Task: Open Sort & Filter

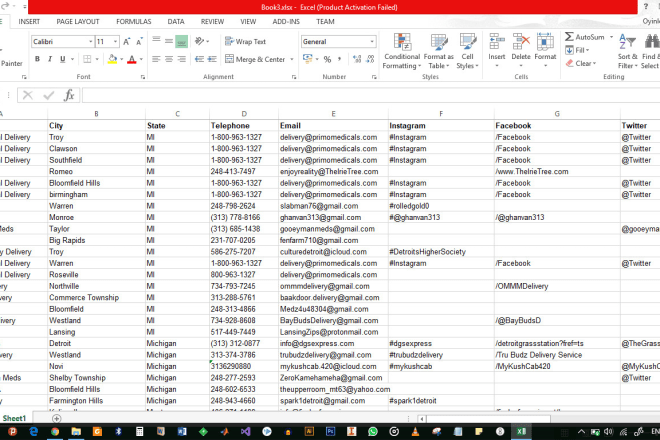Action: pos(628,51)
